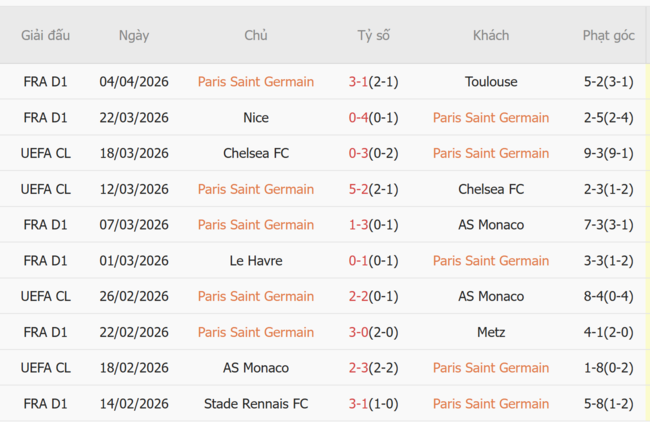Click Chelsea FC home team on 18/03/2026
The height and width of the screenshot is (426, 650).
[256, 153]
